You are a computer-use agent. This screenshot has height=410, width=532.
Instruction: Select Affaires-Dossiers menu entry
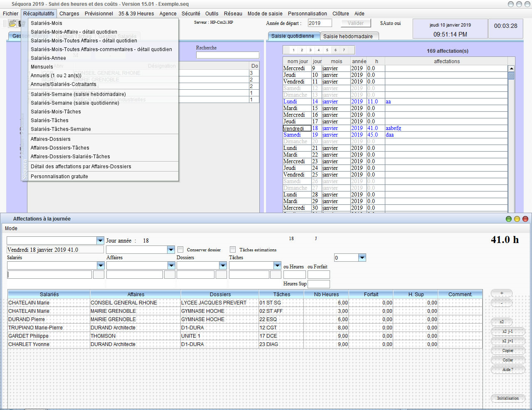pos(51,139)
